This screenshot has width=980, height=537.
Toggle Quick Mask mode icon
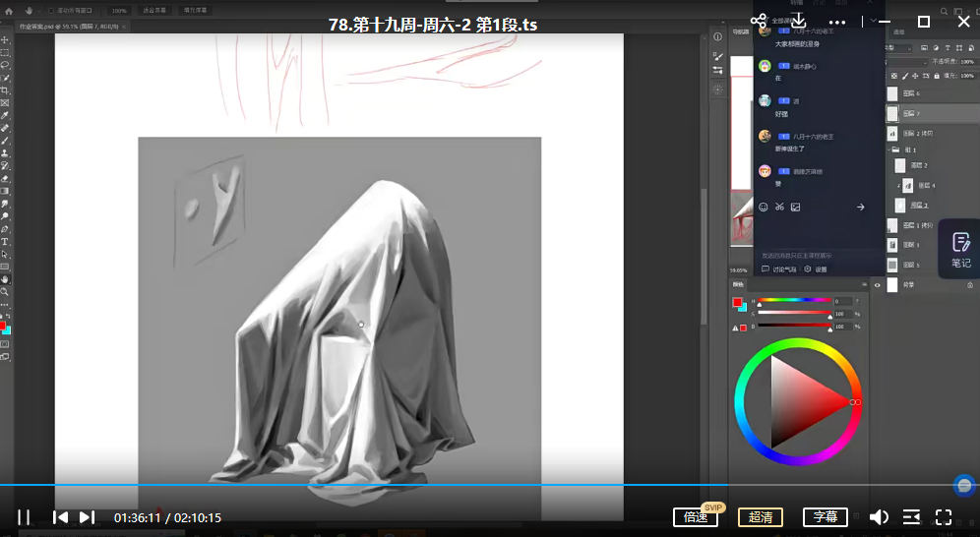tap(4, 344)
